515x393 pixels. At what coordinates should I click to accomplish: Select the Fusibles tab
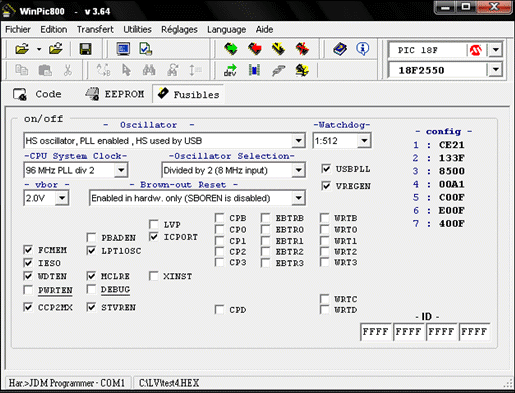[x=189, y=94]
